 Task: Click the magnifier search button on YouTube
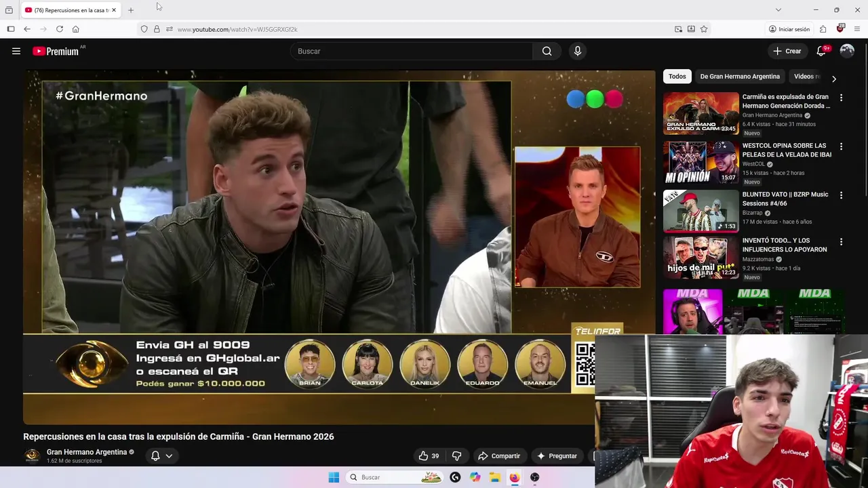[x=547, y=51]
